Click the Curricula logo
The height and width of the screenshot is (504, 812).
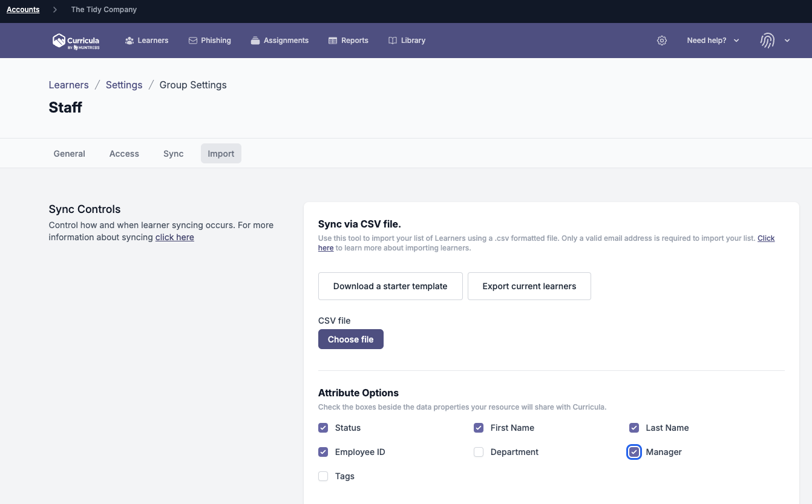(76, 41)
